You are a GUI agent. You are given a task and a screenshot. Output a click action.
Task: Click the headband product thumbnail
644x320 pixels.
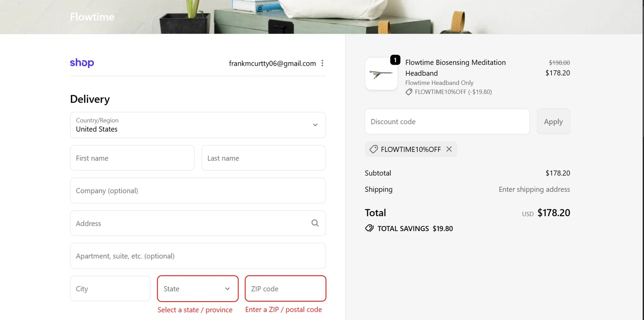381,74
